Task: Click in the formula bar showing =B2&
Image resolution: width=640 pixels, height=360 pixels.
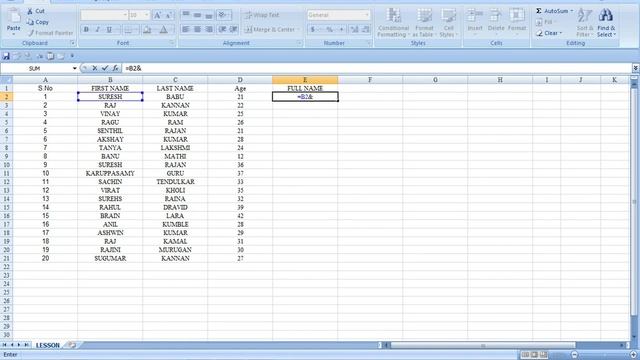Action: [x=378, y=68]
